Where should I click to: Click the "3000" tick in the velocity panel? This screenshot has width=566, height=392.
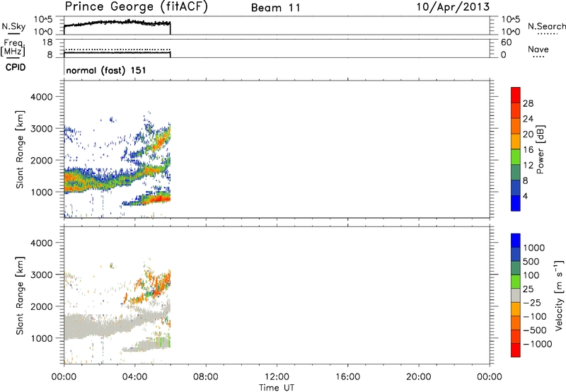[42, 275]
